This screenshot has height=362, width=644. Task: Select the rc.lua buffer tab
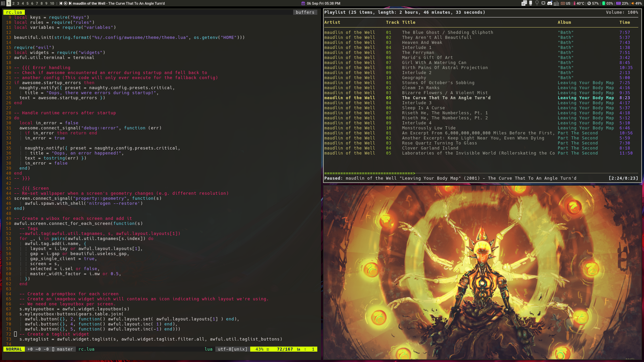click(14, 12)
